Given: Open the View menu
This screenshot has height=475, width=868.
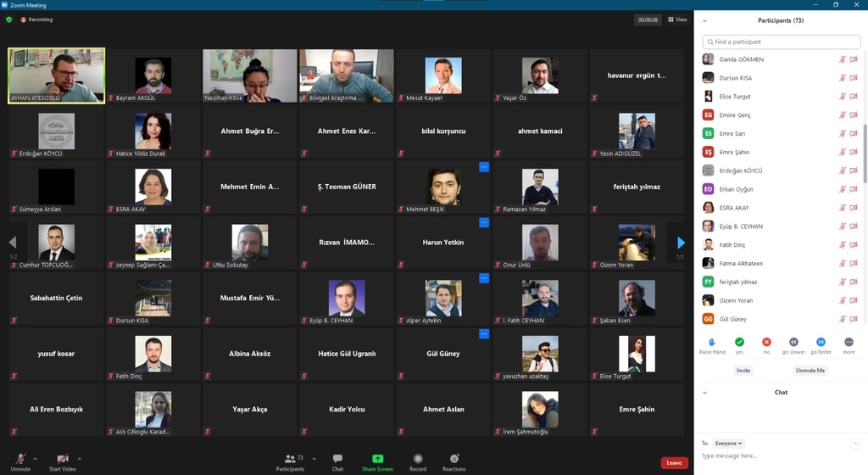Looking at the screenshot, I should [x=677, y=20].
